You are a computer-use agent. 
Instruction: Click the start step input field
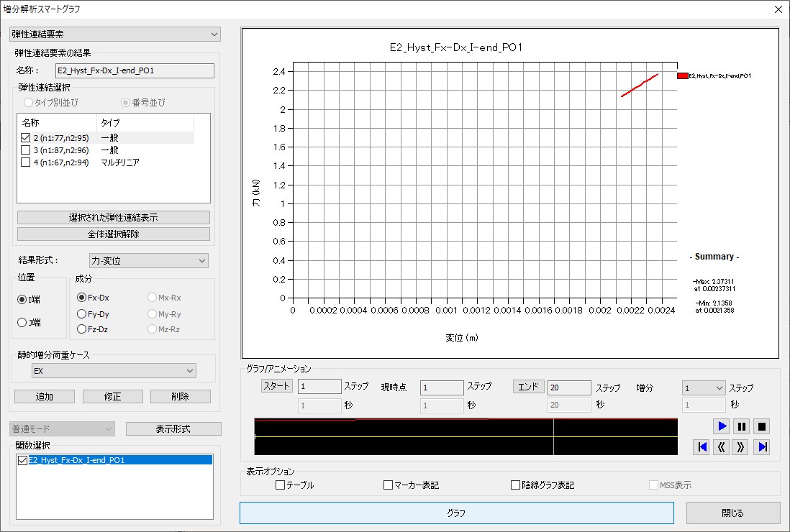(x=319, y=387)
